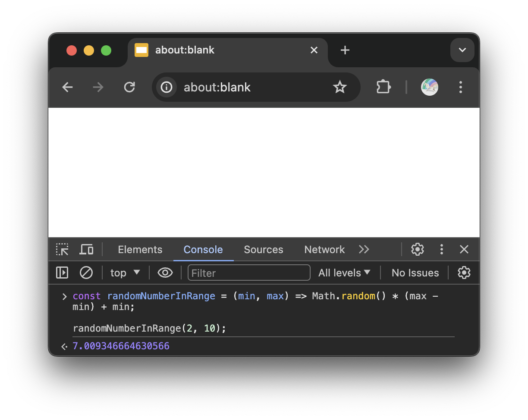Click the green maximize window button
The height and width of the screenshot is (420, 528).
pyautogui.click(x=106, y=50)
